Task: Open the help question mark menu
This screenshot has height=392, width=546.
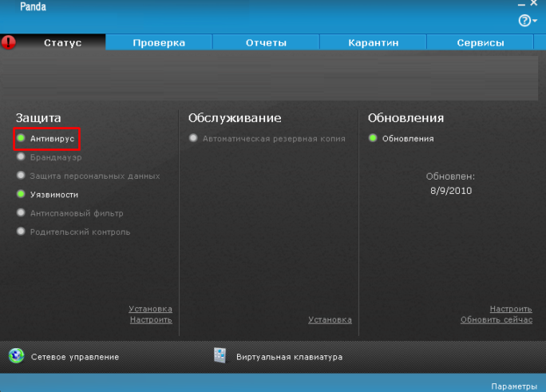Action: click(x=527, y=21)
